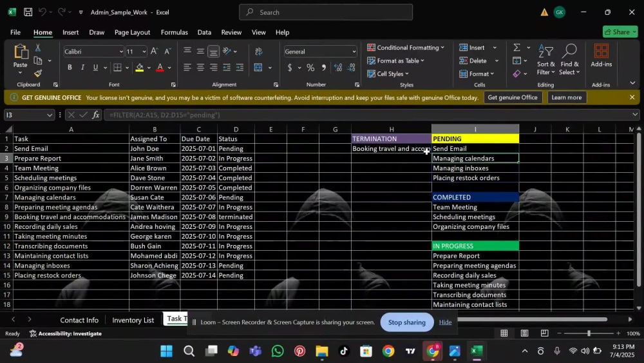Switch to the Data tab
This screenshot has height=363, width=644.
point(204,32)
